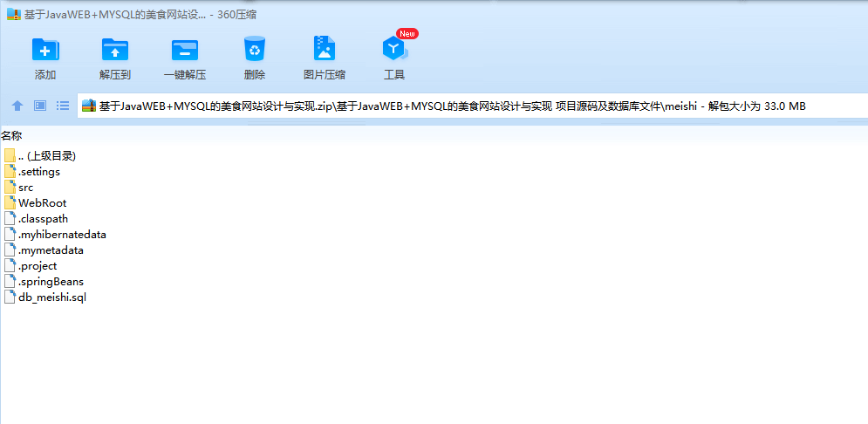The width and height of the screenshot is (868, 424).
Task: Click the folder icon next to WebRoot
Action: click(10, 202)
